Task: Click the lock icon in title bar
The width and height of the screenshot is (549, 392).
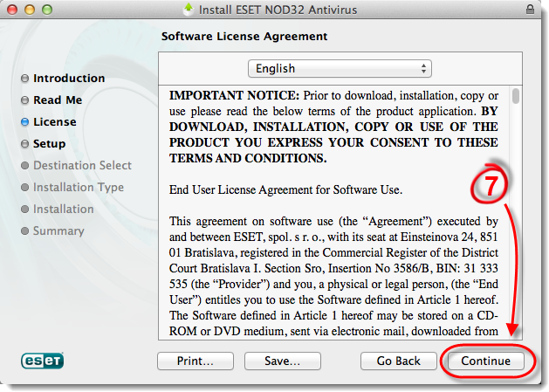Action: tap(530, 9)
